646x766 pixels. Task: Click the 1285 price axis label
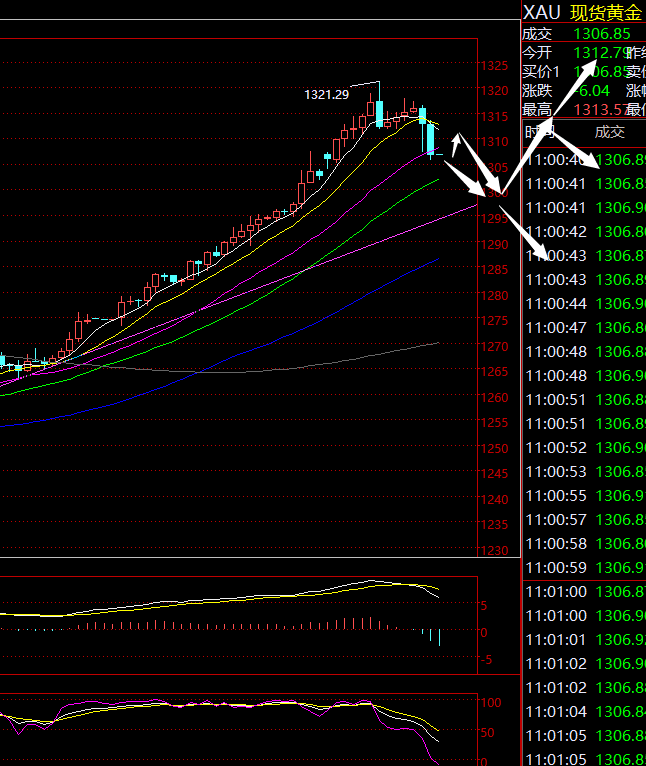coord(494,270)
